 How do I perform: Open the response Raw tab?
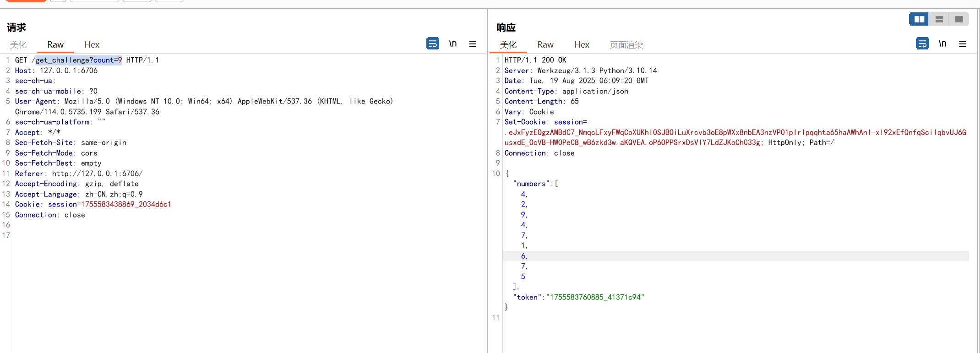pyautogui.click(x=545, y=44)
